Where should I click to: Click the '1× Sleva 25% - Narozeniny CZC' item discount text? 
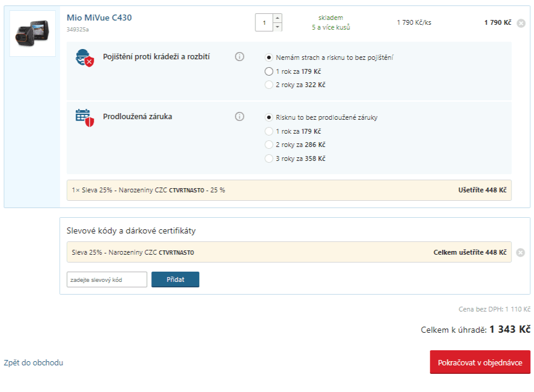pyautogui.click(x=148, y=190)
